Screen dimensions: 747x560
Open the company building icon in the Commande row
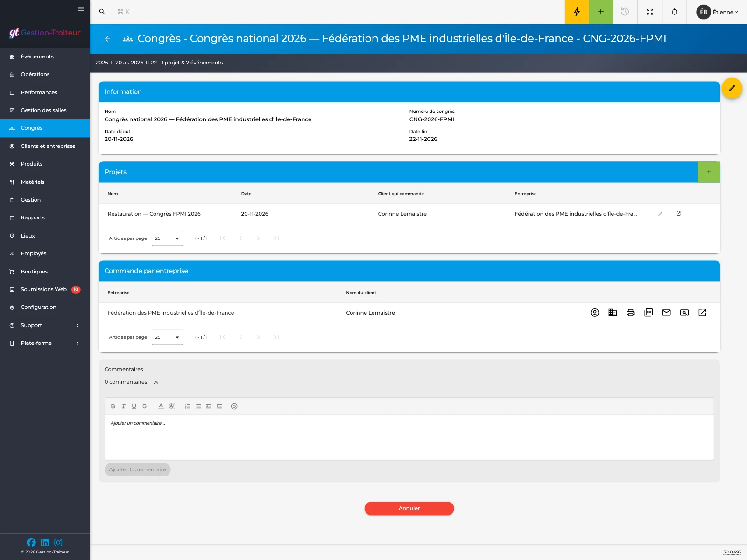(613, 313)
